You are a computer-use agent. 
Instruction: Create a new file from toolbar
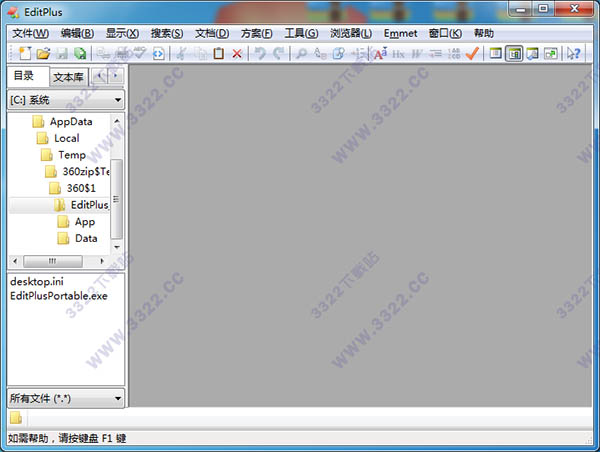(25, 53)
